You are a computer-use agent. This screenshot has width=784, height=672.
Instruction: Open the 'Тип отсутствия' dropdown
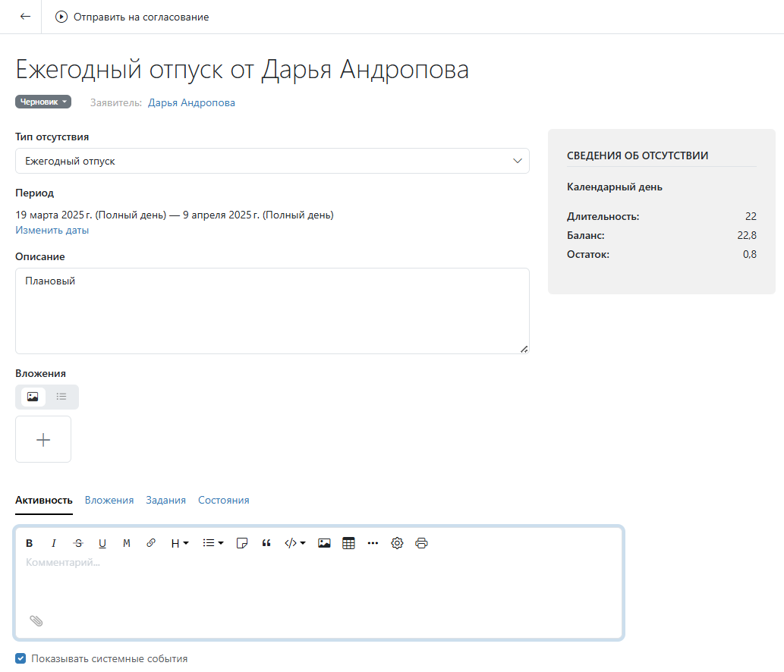click(x=518, y=161)
